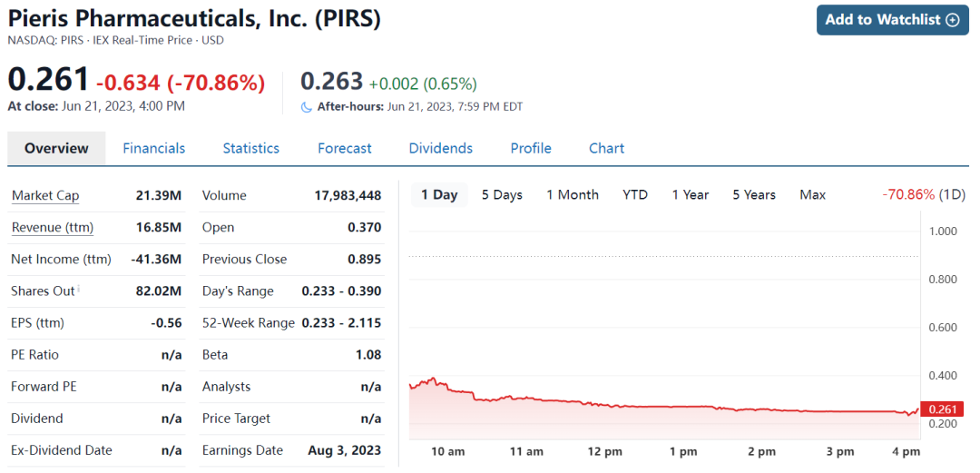Switch the chart to 5 Years
980x473 pixels.
click(x=754, y=194)
